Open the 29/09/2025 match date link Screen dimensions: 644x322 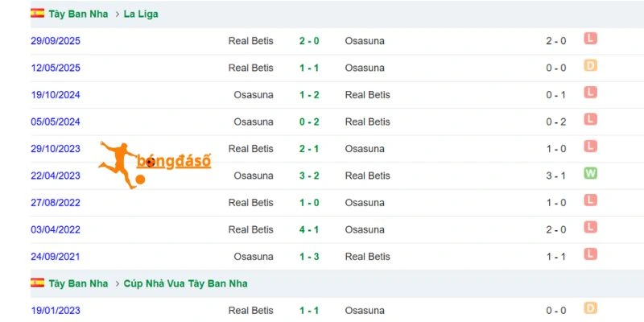56,41
